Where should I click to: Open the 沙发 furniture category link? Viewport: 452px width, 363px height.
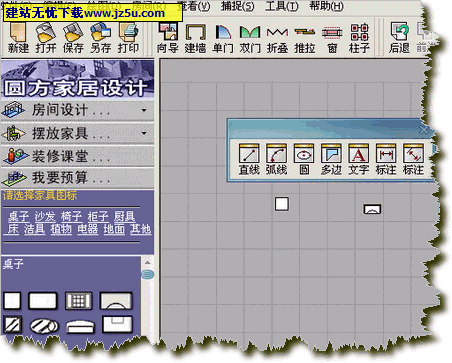[45, 217]
